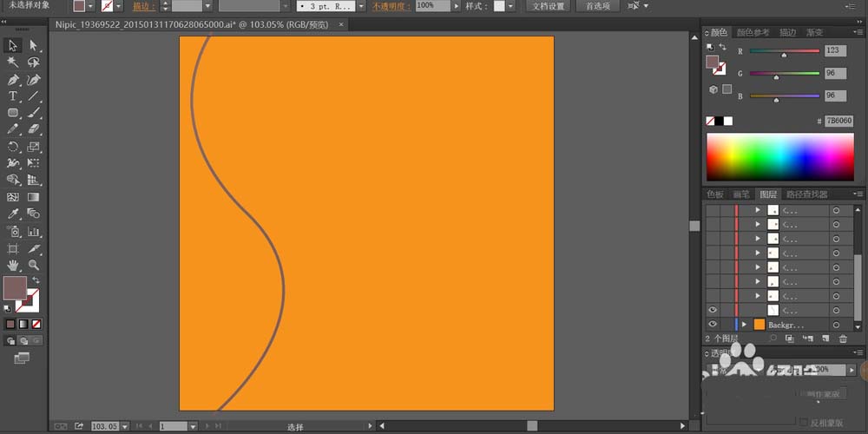Viewport: 868px width, 434px height.
Task: Select the Slice tool
Action: tap(34, 248)
